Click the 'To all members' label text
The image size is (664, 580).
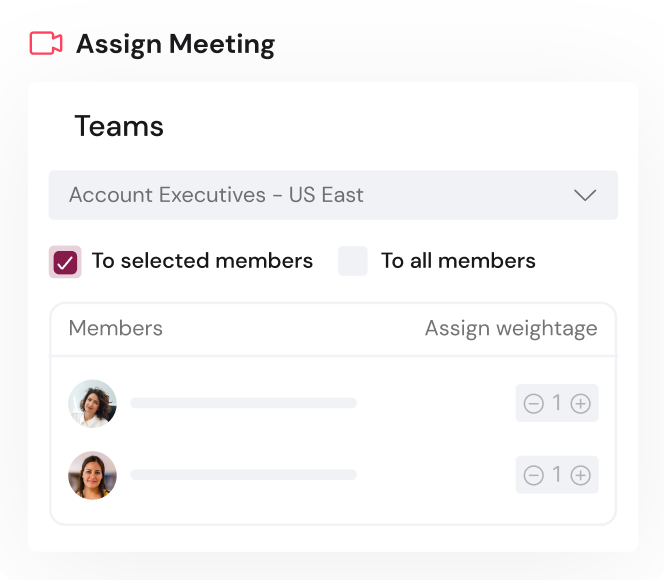(x=458, y=261)
